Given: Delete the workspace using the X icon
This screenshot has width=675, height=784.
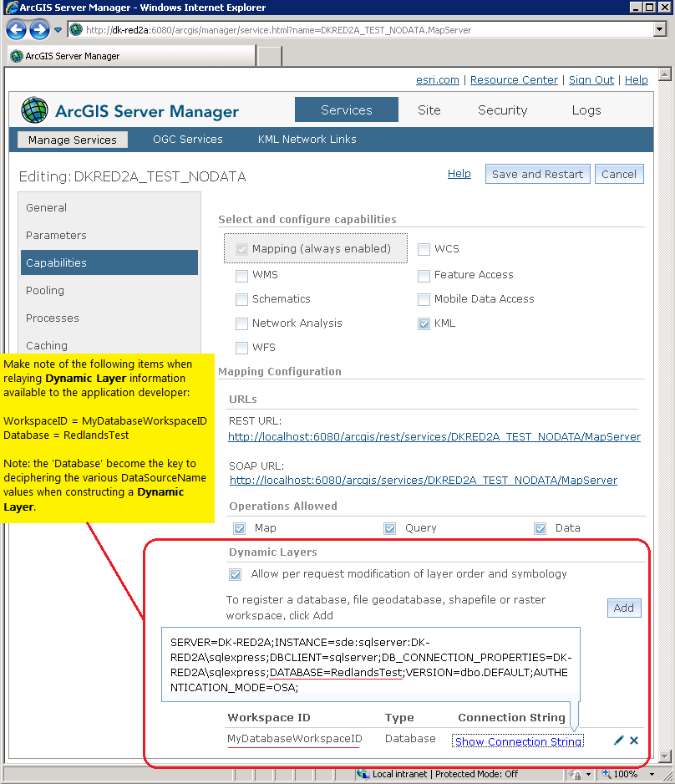Looking at the screenshot, I should click(x=632, y=740).
